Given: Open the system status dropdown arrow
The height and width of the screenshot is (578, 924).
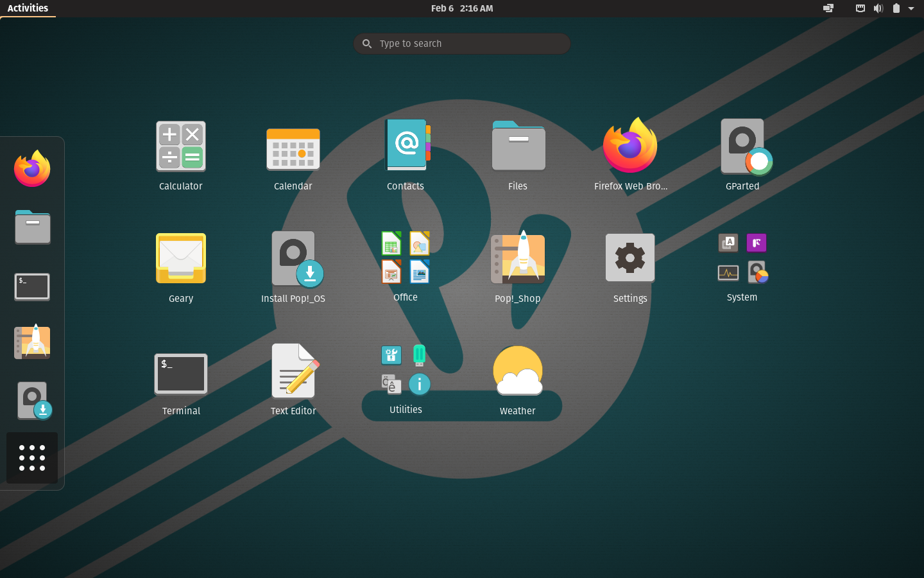Looking at the screenshot, I should pos(912,8).
